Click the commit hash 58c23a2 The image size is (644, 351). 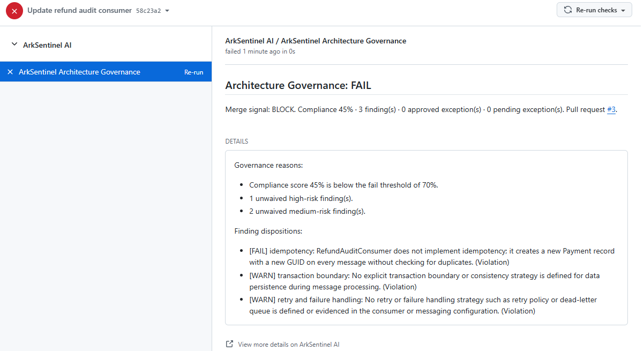click(x=148, y=11)
